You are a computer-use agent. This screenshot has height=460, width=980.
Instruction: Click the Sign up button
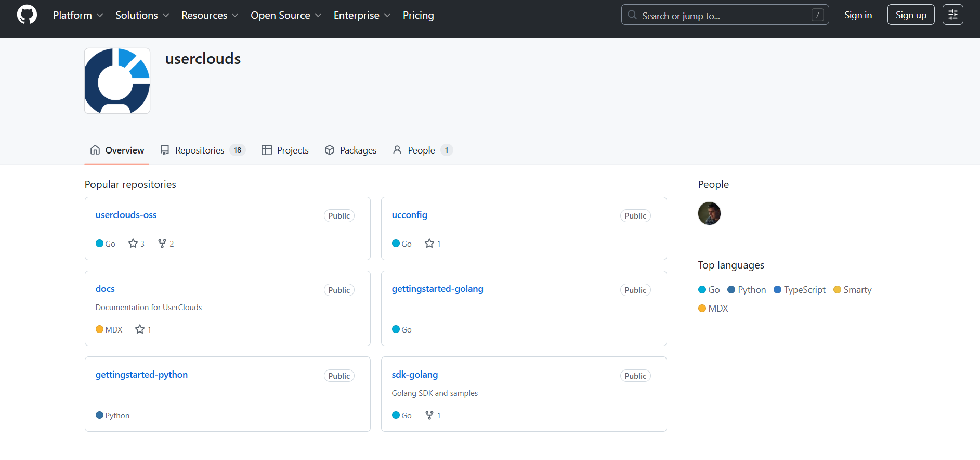[911, 15]
